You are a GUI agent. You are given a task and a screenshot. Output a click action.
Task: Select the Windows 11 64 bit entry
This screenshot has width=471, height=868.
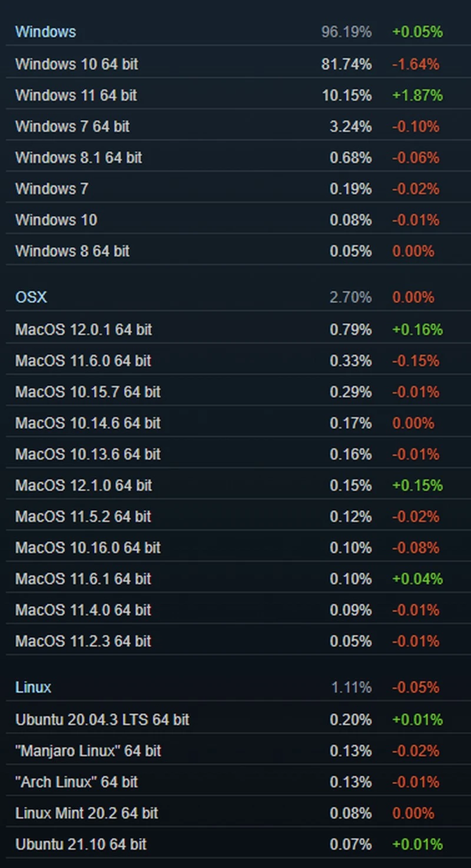(76, 95)
